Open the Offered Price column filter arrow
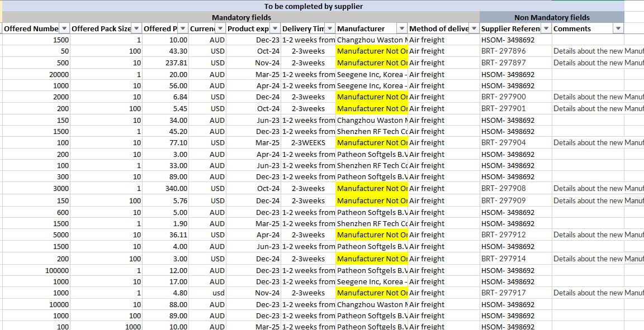This screenshot has width=644, height=330. (x=183, y=28)
